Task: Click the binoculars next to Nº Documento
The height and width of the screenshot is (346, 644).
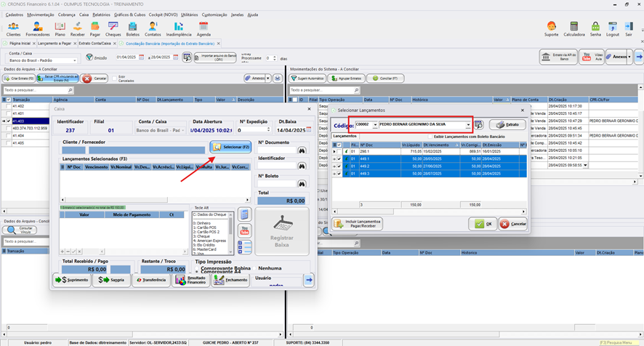Action: (x=302, y=150)
